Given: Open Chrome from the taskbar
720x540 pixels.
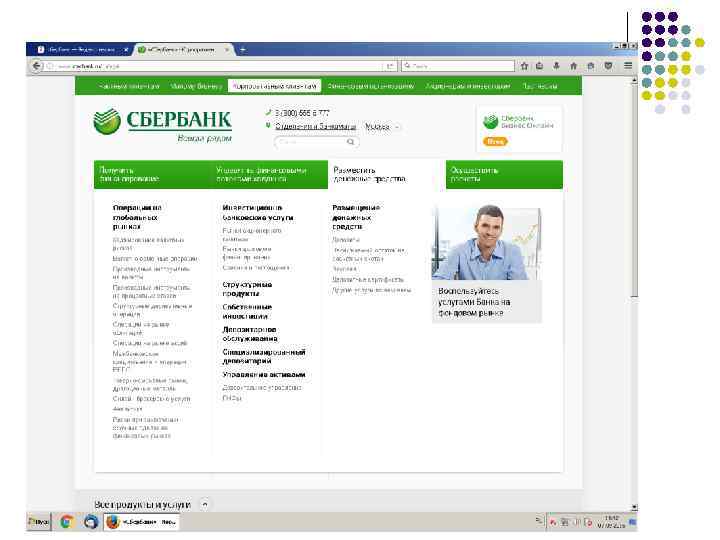Looking at the screenshot, I should click(67, 522).
